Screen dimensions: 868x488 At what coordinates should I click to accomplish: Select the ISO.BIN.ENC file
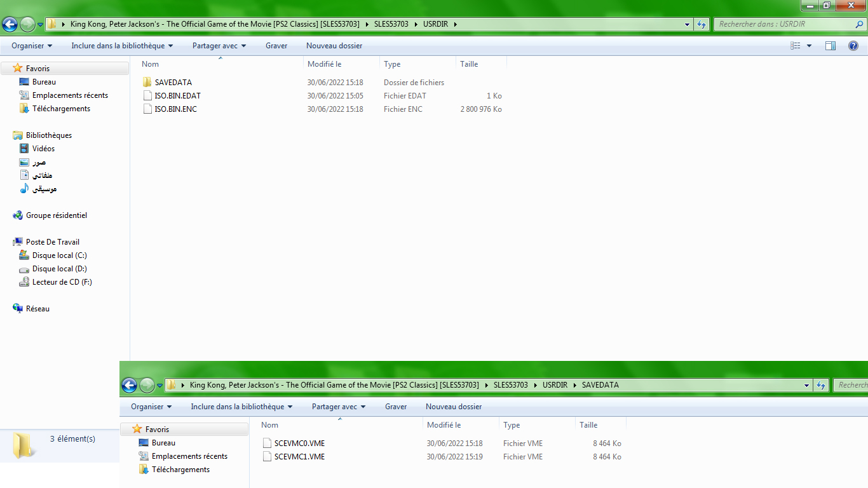(x=175, y=109)
